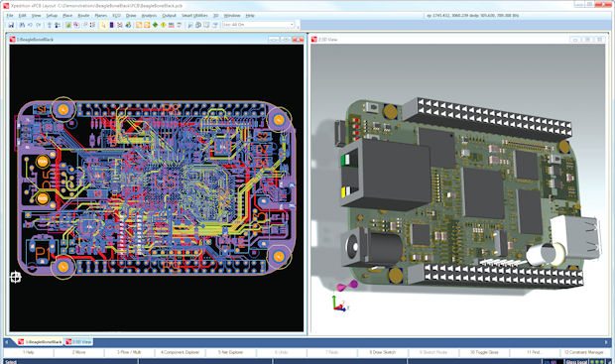
Task: Open the 'All On' layer settings dropdown
Action: coord(258,25)
